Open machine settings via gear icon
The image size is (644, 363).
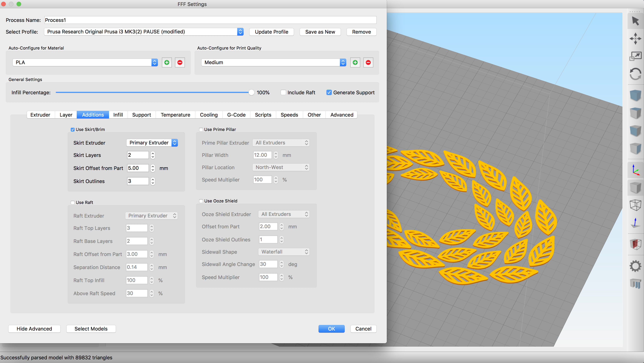coord(636,266)
